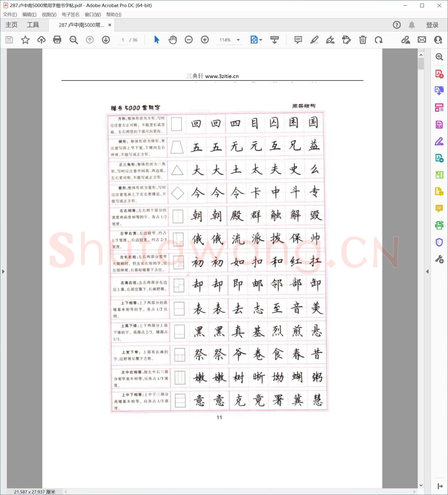Image resolution: width=448 pixels, height=495 pixels.
Task: Print the document using the printer icon
Action: (x=57, y=40)
